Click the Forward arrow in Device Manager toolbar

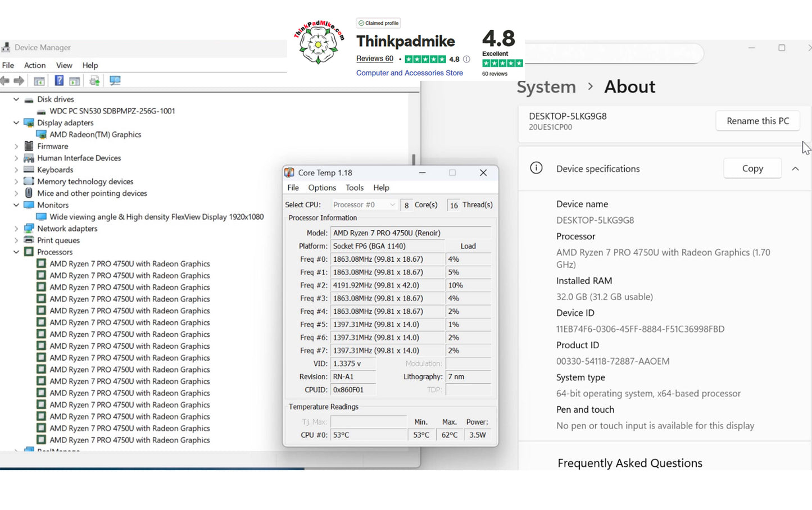click(19, 81)
